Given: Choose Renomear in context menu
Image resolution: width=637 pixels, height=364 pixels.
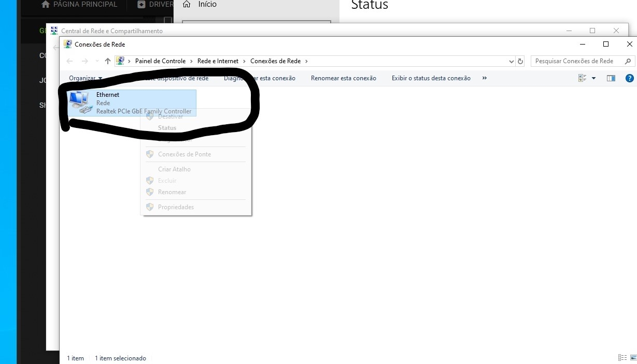Looking at the screenshot, I should pos(172,192).
